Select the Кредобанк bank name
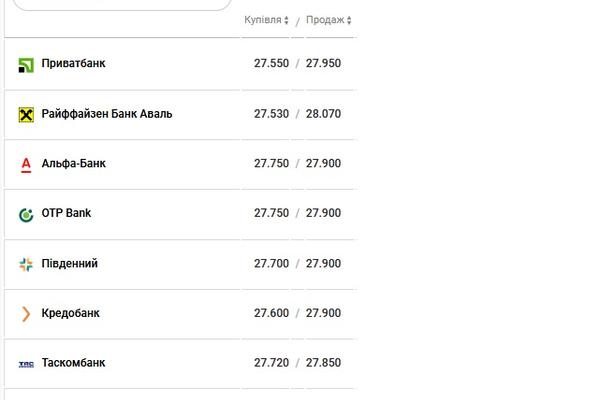Viewport: 600px width, 400px height. 70,313
